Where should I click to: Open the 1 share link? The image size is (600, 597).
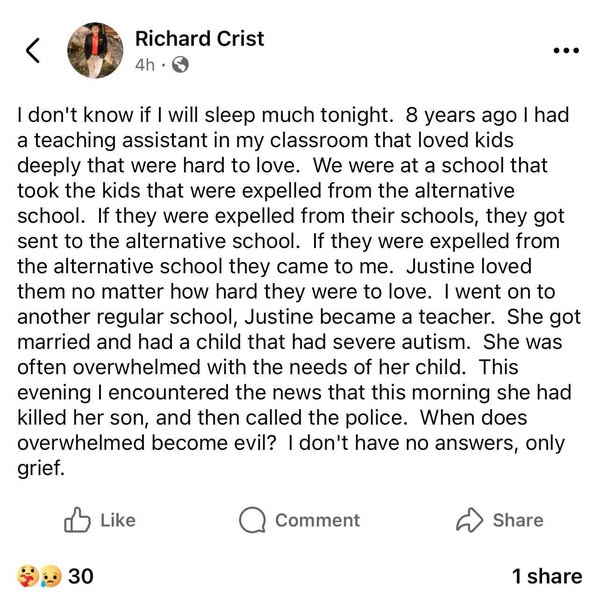point(546,576)
